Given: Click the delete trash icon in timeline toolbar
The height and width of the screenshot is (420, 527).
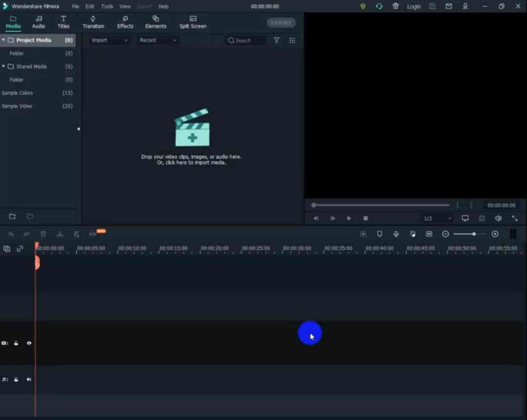Looking at the screenshot, I should pyautogui.click(x=43, y=234).
